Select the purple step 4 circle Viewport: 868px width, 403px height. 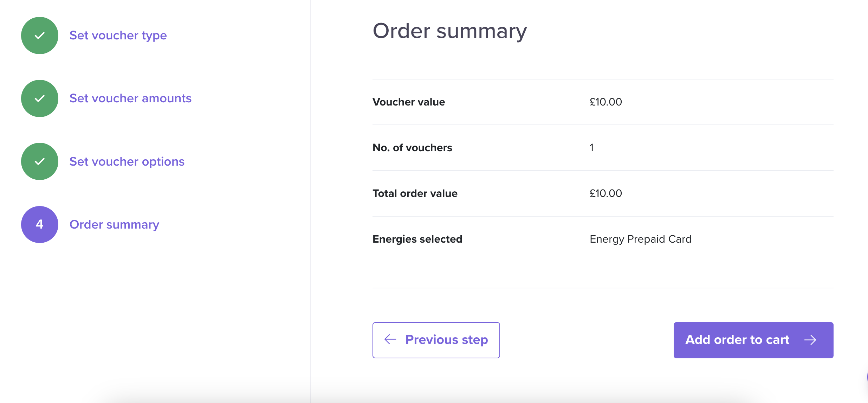(40, 224)
